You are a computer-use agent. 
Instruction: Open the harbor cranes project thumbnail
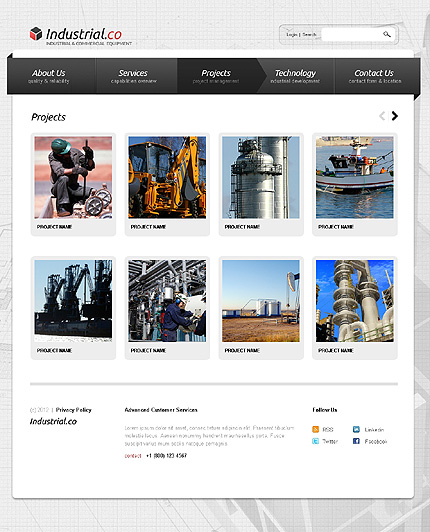(73, 301)
